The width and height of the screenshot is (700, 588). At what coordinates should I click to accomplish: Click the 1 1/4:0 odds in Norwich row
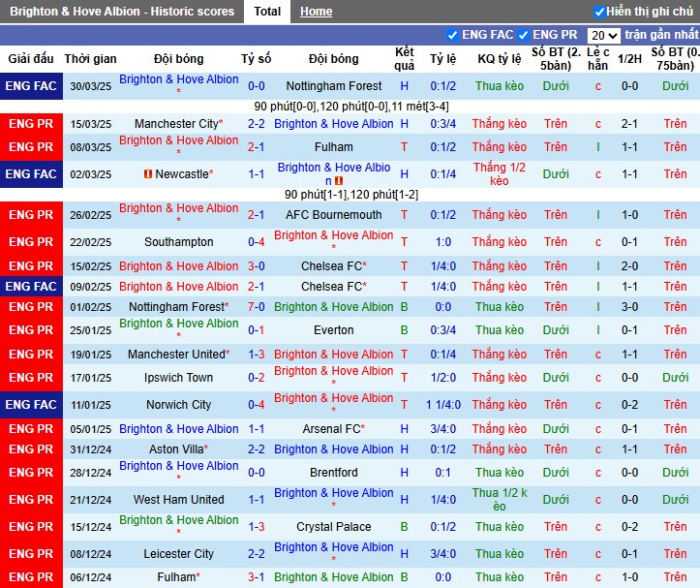tap(442, 405)
